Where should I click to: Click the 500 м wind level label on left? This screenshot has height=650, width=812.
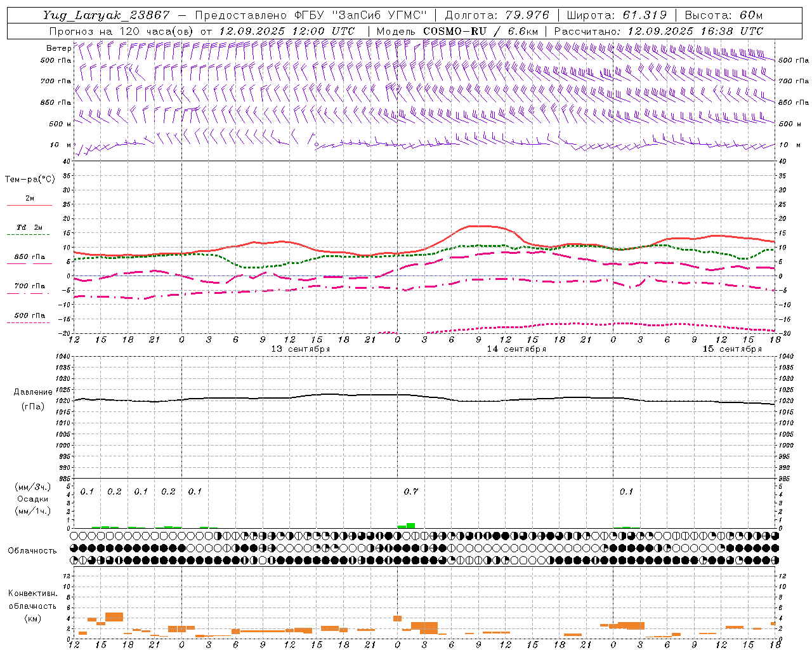pos(60,124)
